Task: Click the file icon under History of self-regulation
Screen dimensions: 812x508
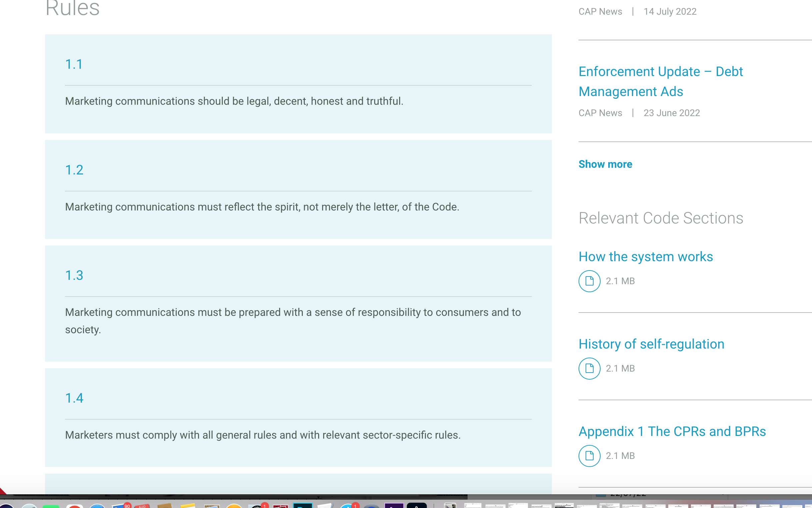Action: click(x=589, y=368)
